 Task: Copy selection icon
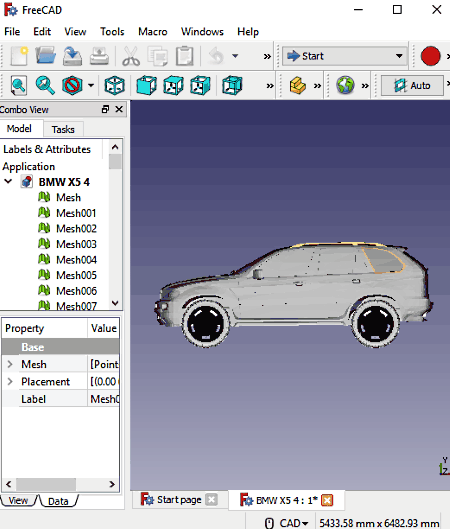[x=158, y=56]
